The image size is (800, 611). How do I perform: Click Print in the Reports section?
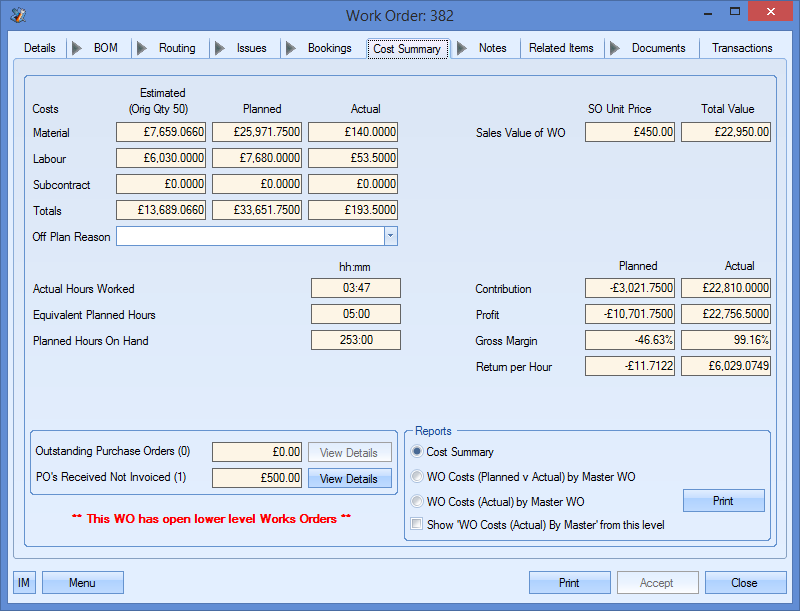tap(723, 501)
